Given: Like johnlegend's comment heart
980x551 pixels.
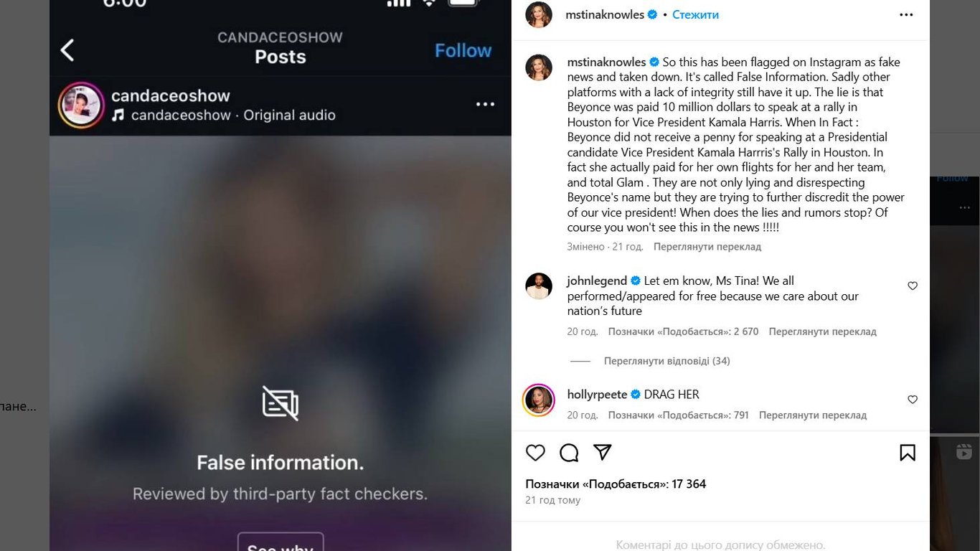Looking at the screenshot, I should [913, 286].
